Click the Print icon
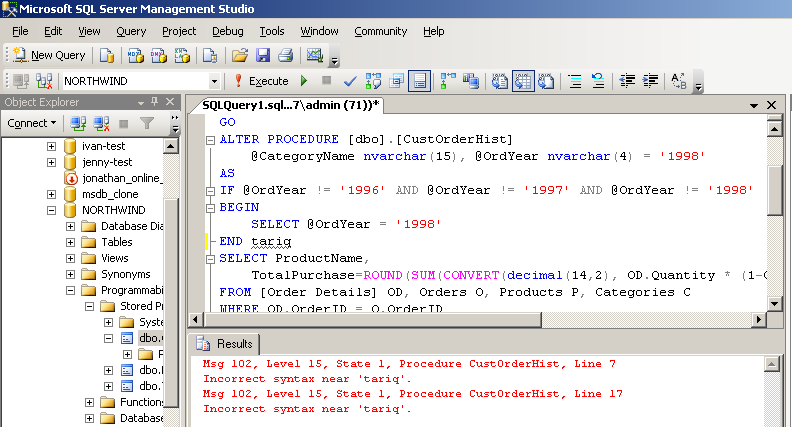The image size is (792, 427). point(286,55)
